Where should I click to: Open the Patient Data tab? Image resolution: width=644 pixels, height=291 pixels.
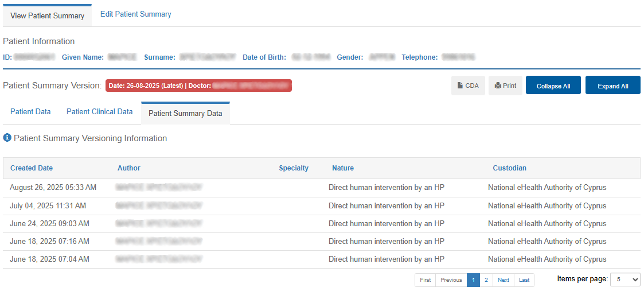coord(30,112)
